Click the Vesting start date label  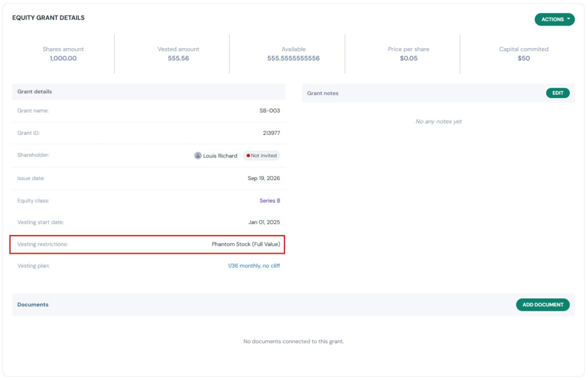(x=41, y=222)
